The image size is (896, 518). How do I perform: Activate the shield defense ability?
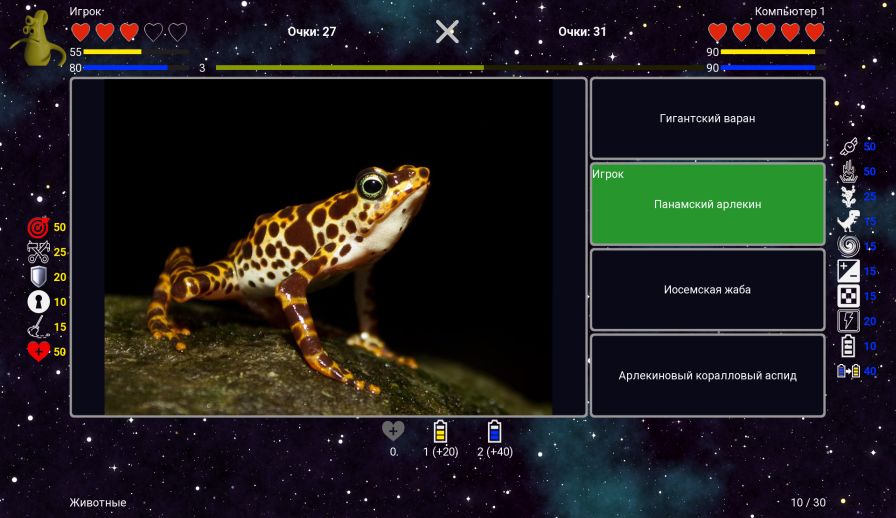(x=38, y=277)
